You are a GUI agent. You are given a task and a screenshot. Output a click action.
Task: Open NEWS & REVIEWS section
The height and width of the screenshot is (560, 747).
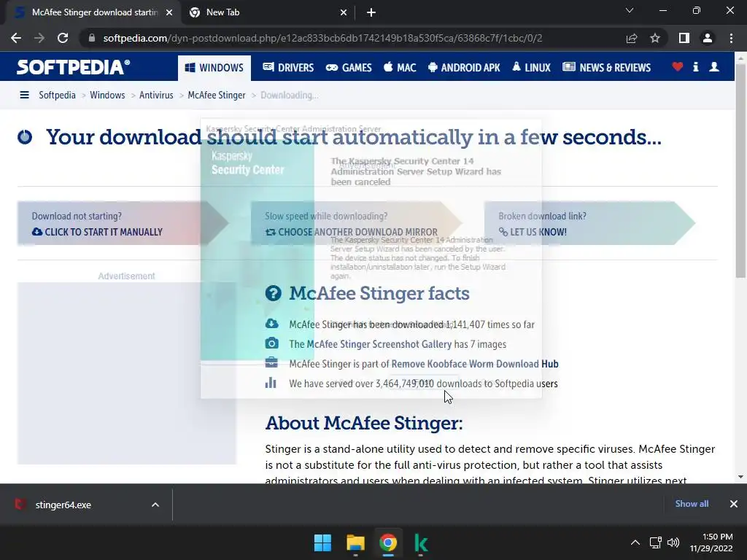point(606,68)
